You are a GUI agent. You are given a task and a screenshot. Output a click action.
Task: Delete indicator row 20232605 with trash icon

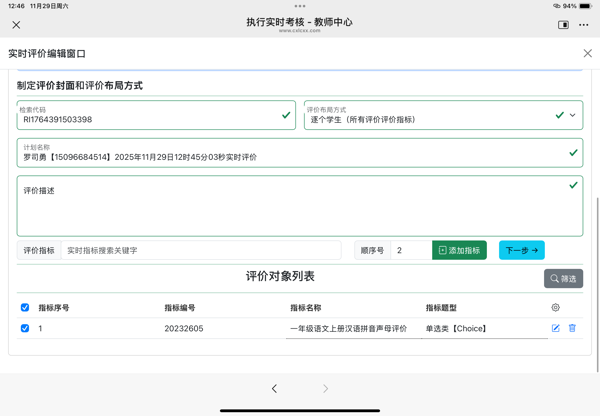click(x=572, y=328)
